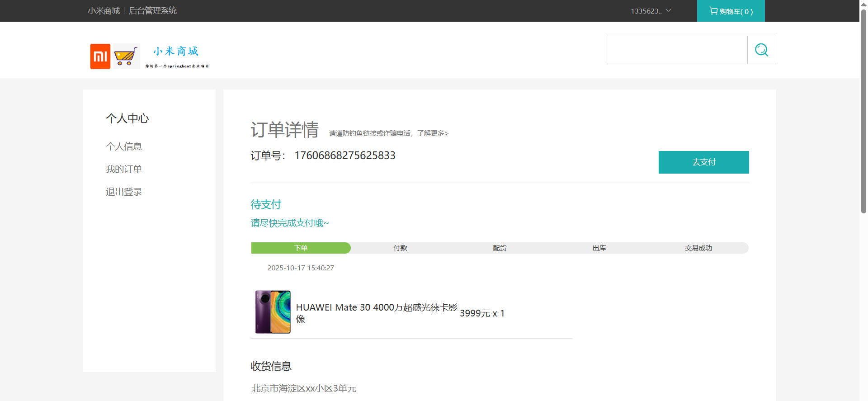Click the 小米商城 link in top bar
This screenshot has height=401, width=868.
(104, 10)
